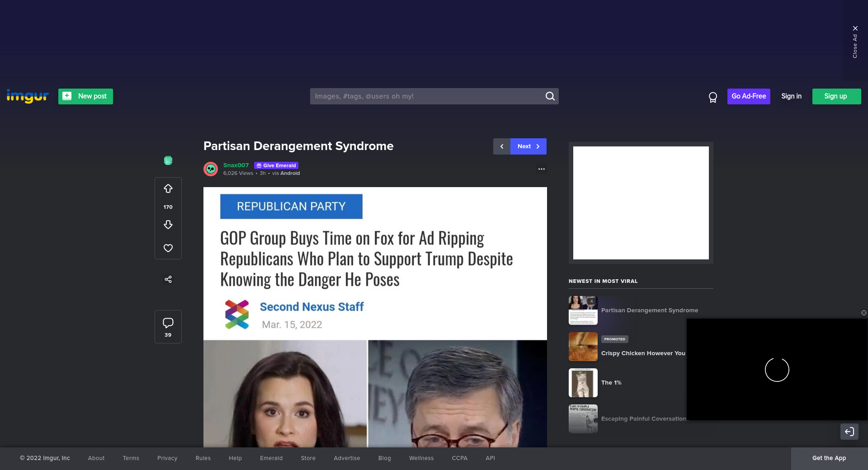
Task: Click the search magnifier icon
Action: pos(550,96)
